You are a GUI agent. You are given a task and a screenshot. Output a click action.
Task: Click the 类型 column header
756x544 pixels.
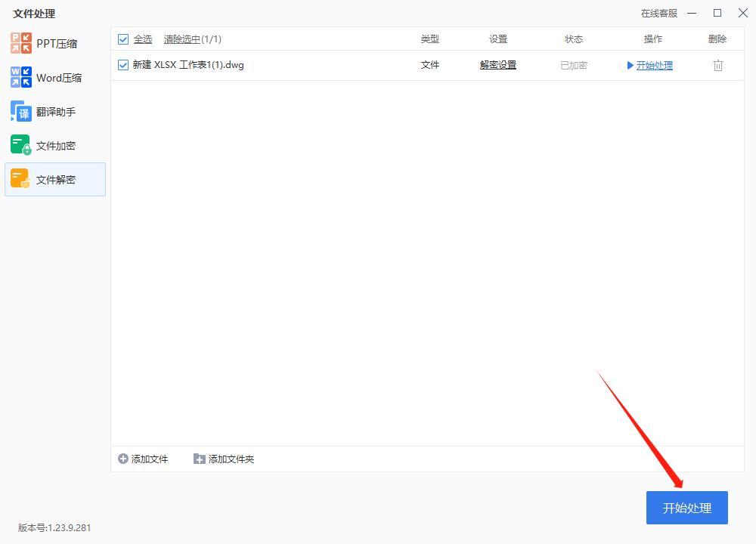[x=429, y=39]
